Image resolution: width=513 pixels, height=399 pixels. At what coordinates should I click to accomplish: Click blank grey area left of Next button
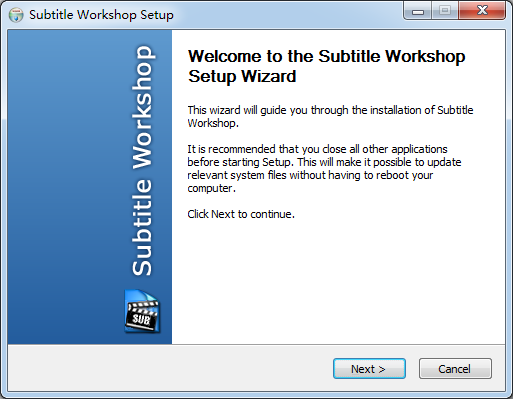(x=167, y=368)
